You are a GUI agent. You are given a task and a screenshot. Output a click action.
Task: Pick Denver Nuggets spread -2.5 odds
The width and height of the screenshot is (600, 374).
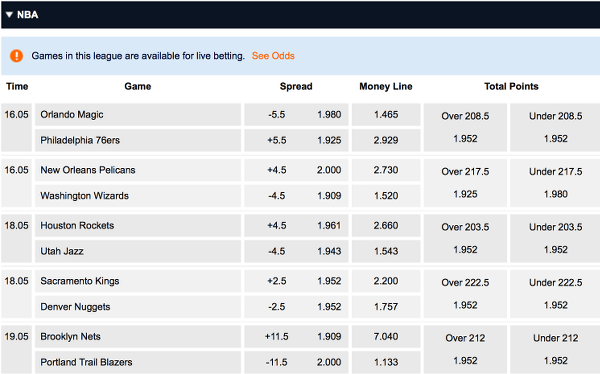click(x=296, y=307)
